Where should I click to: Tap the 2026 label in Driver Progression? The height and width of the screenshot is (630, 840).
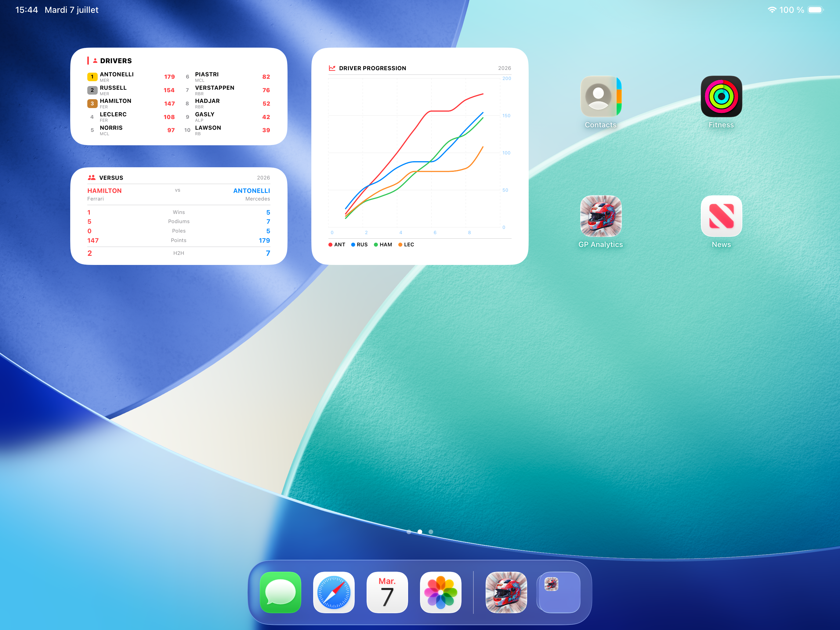pyautogui.click(x=504, y=68)
